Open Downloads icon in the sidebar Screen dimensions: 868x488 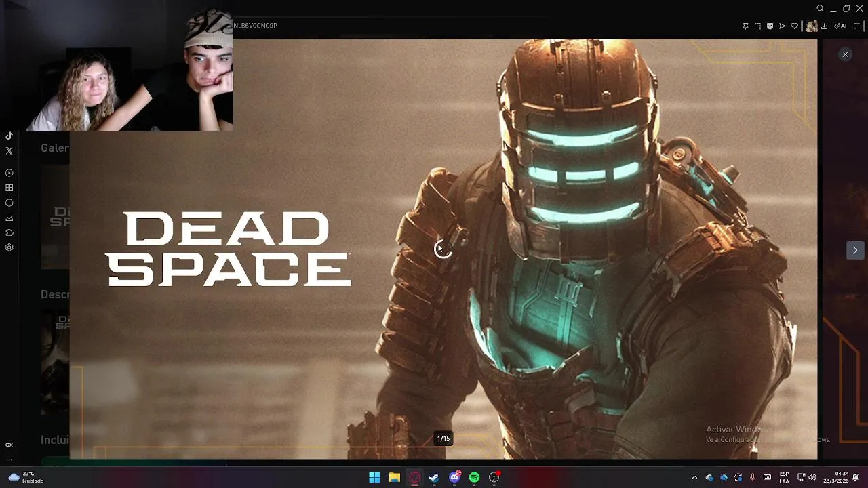click(x=9, y=218)
